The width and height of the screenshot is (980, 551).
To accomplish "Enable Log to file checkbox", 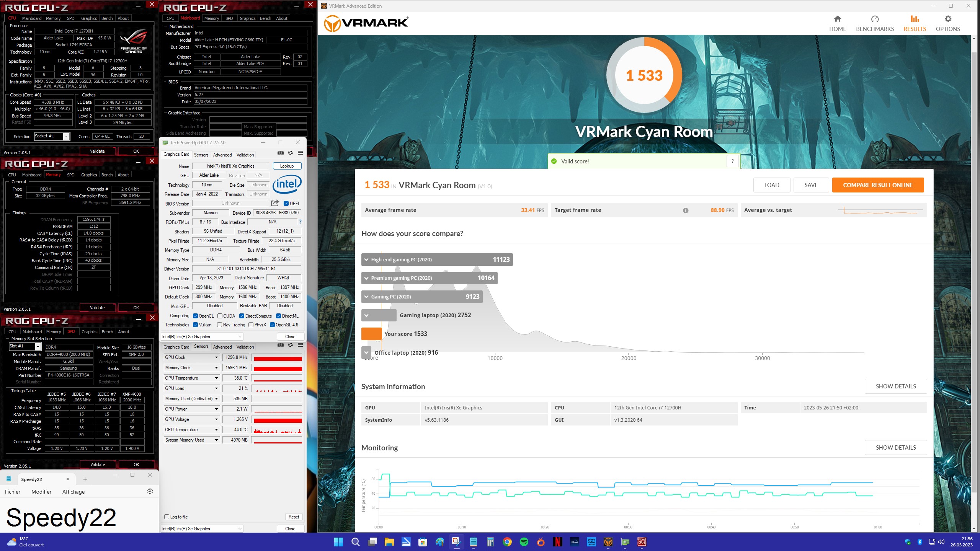I will (167, 517).
